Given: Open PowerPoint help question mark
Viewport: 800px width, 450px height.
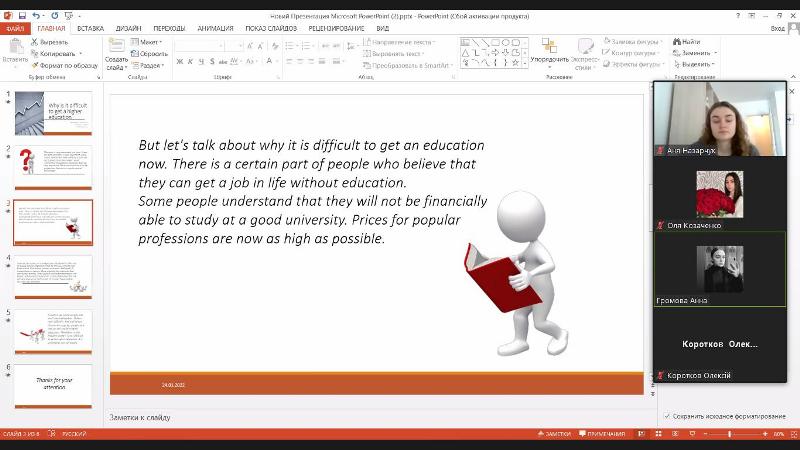Looking at the screenshot, I should pyautogui.click(x=738, y=16).
